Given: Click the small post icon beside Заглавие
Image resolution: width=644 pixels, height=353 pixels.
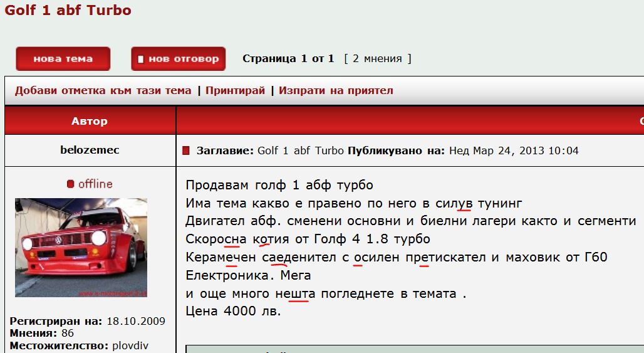Looking at the screenshot, I should pos(185,151).
